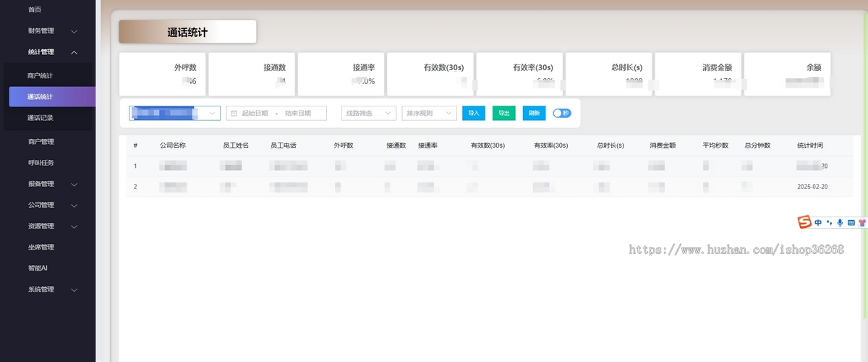
Task: Open the 排序规则 dropdown
Action: [x=429, y=113]
